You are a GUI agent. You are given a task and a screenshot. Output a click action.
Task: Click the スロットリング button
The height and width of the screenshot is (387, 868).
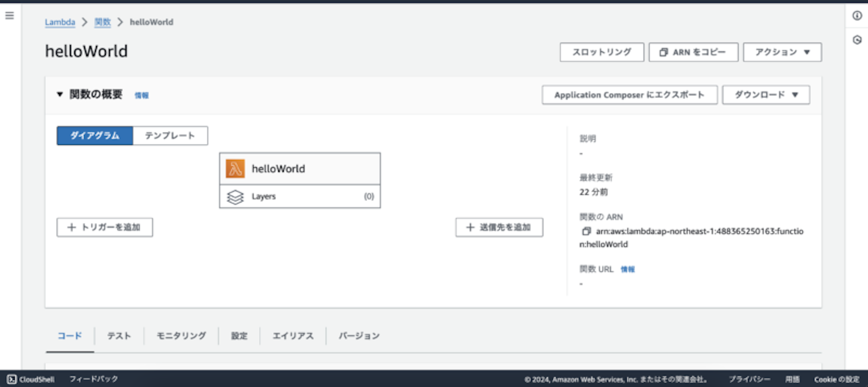602,52
